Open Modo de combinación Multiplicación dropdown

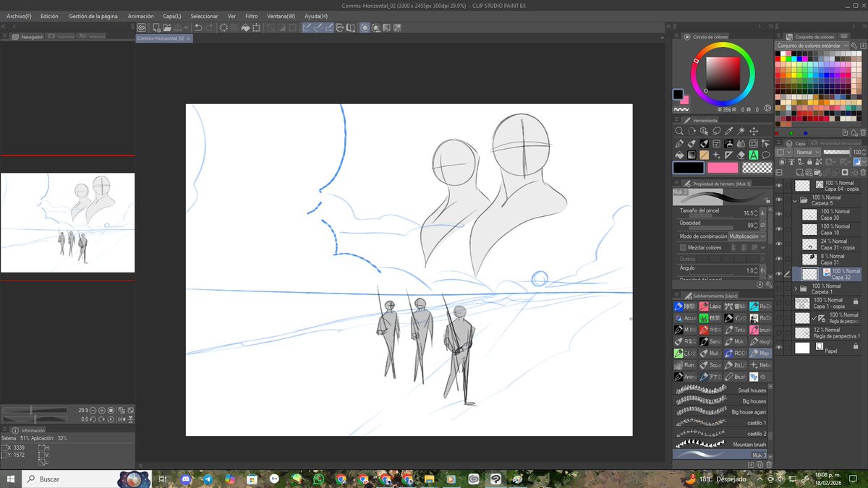coord(746,236)
